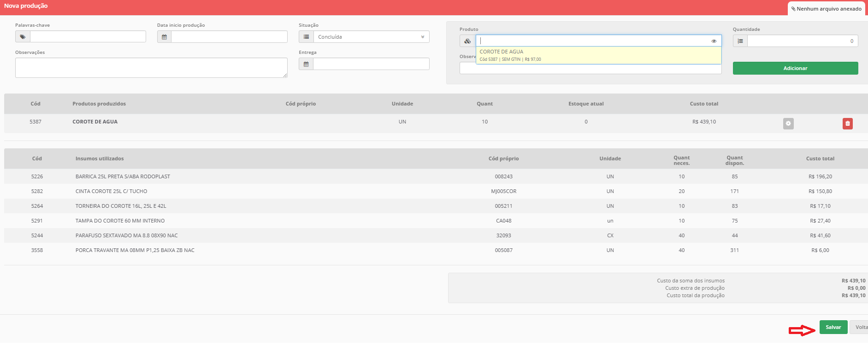Click the R$ 439,10 cost in COROTE row

pyautogui.click(x=704, y=122)
